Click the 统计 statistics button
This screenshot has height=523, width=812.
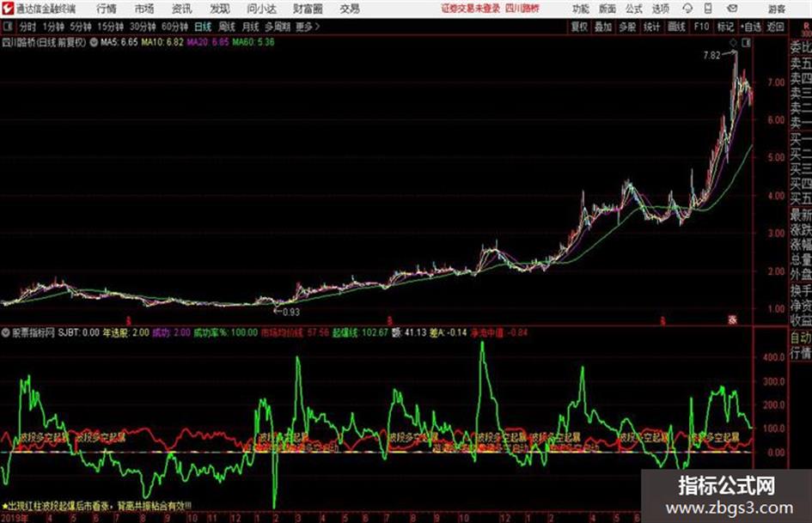[x=652, y=27]
